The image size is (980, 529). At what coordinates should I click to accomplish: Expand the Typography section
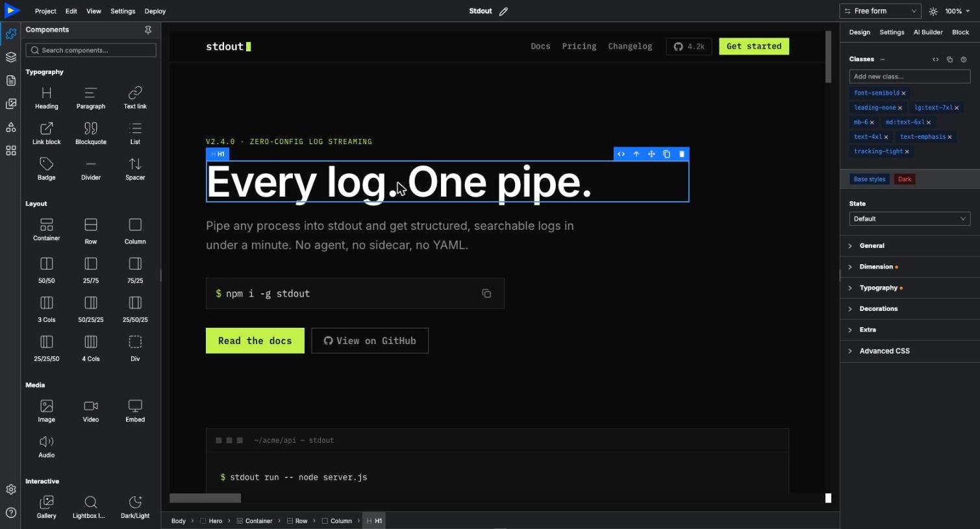click(910, 288)
